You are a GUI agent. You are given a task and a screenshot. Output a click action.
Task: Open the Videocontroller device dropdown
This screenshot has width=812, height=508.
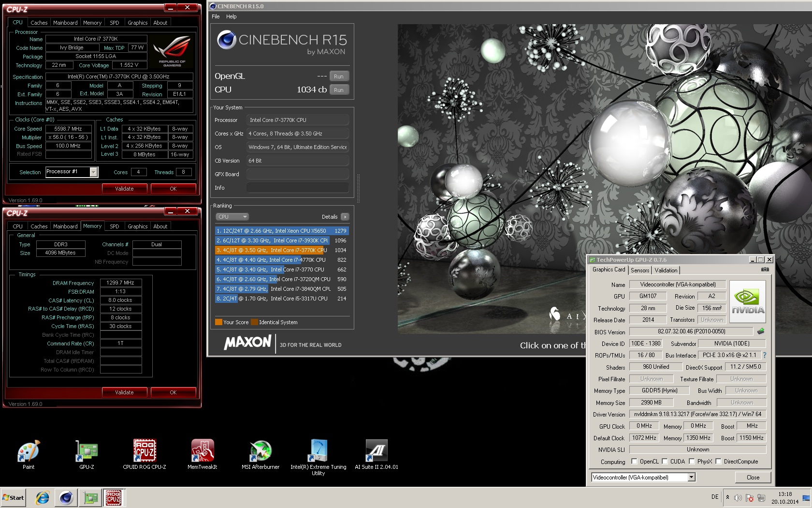(x=692, y=478)
